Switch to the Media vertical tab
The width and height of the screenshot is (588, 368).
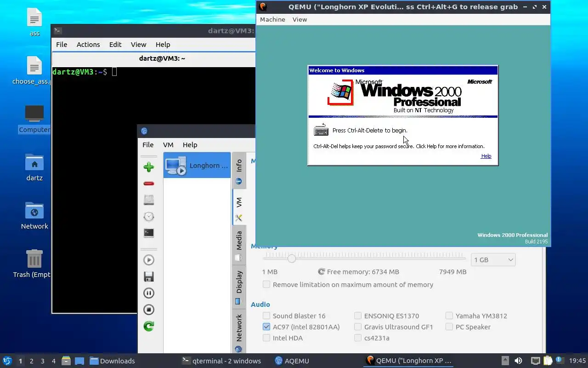[x=239, y=245]
